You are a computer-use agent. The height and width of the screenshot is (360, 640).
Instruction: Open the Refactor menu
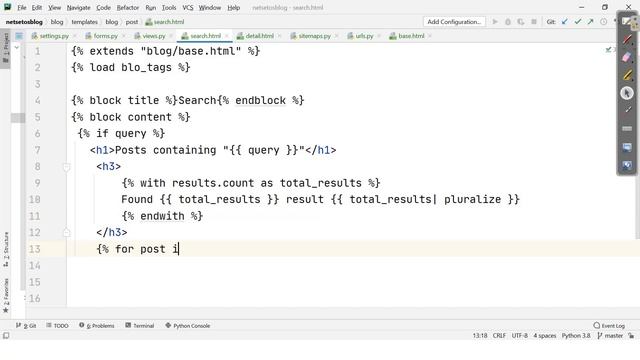pyautogui.click(x=128, y=7)
